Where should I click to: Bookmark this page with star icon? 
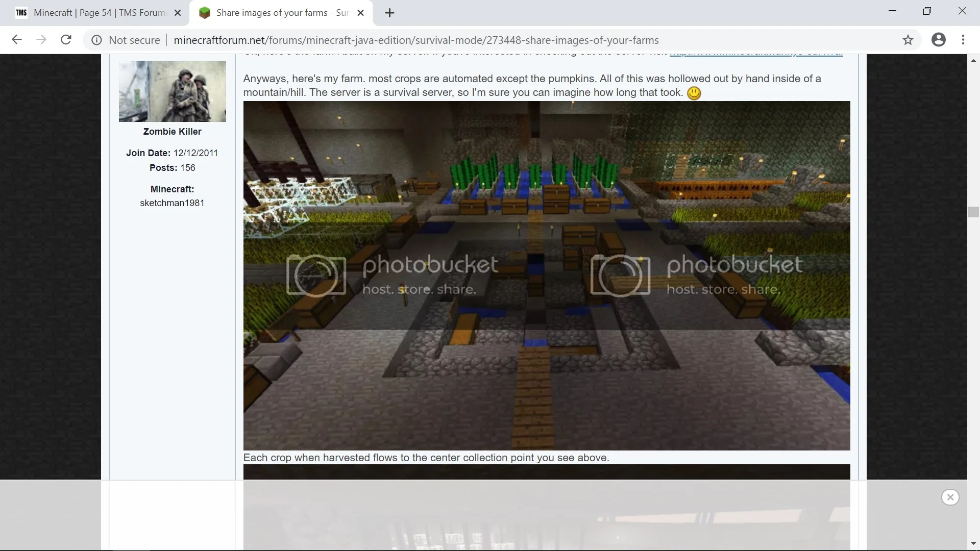coord(908,40)
